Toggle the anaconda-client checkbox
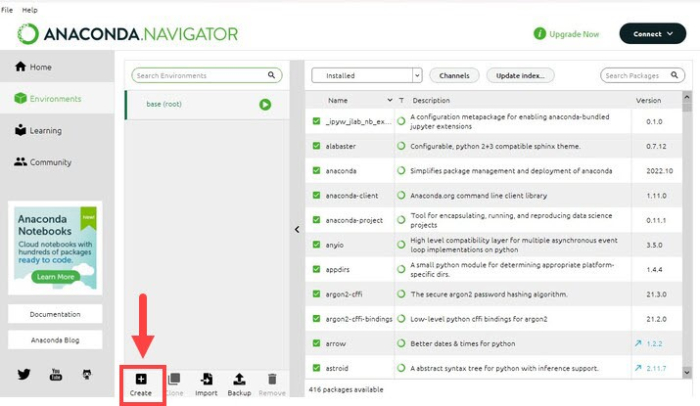This screenshot has height=406, width=700. 317,195
